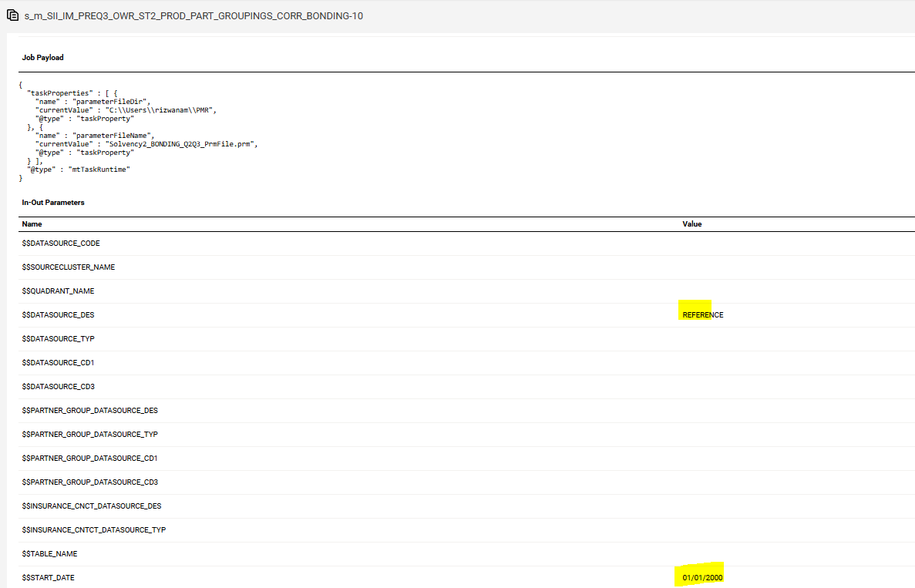
Task: Select the $$PARTNER_GROUP_DATASOURCE_CD3 parameter
Action: 90,482
